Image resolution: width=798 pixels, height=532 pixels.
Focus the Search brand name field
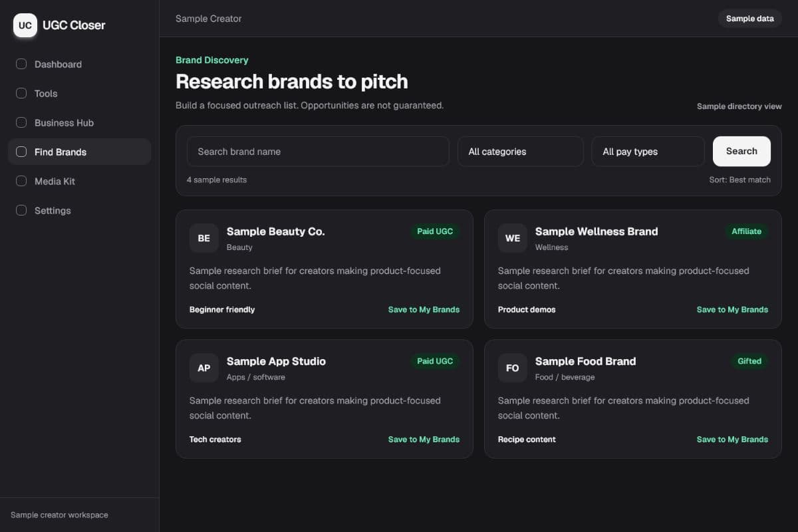coord(318,152)
